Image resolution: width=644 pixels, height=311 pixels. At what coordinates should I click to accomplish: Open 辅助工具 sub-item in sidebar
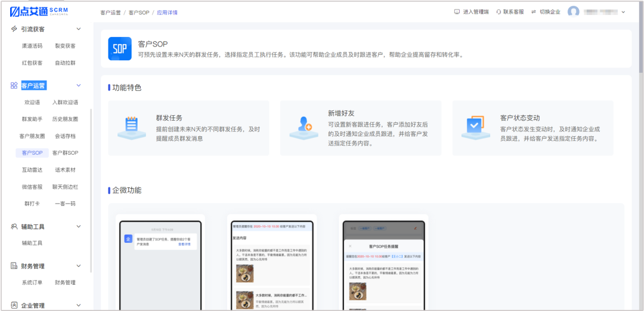[x=32, y=243]
